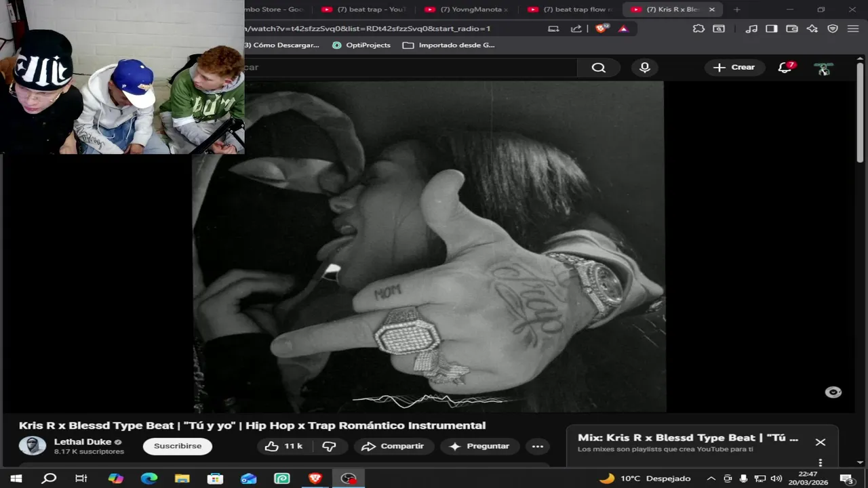Close the Kris R x Blessd tab

pos(712,9)
